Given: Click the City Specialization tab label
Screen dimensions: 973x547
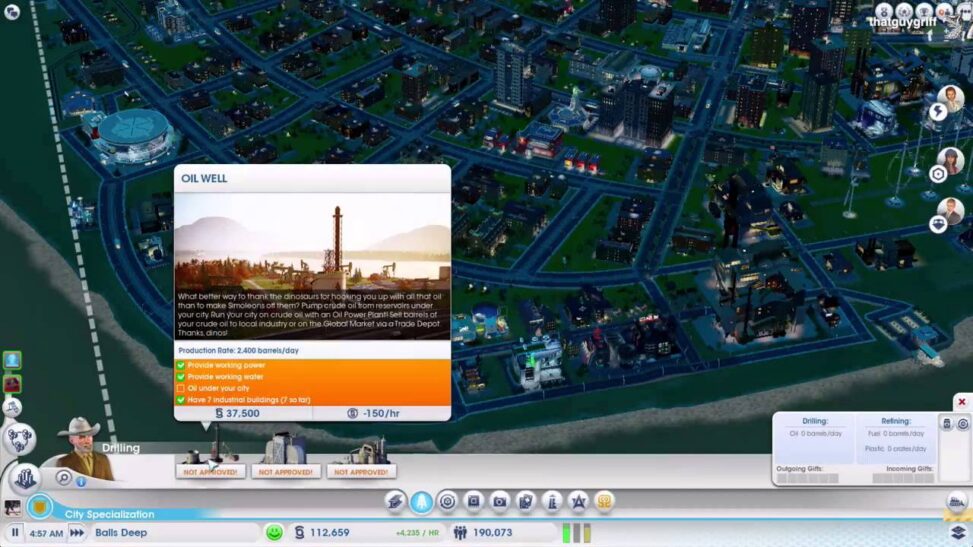Looking at the screenshot, I should click(x=109, y=514).
